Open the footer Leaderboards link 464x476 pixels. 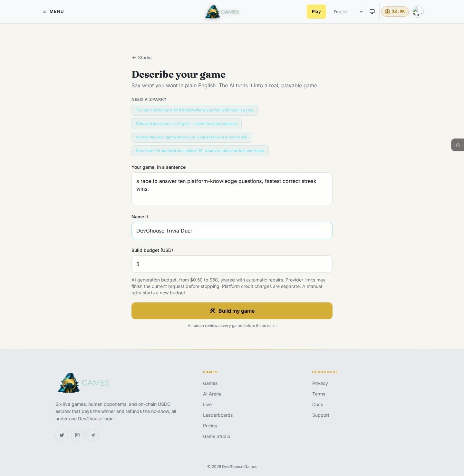(218, 415)
